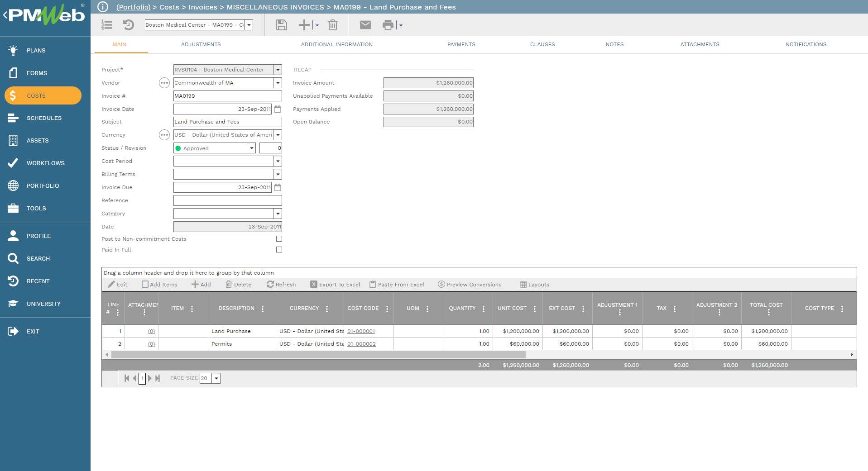Switch to the Attachments tab
Screen dimensions: 868x471
point(700,44)
